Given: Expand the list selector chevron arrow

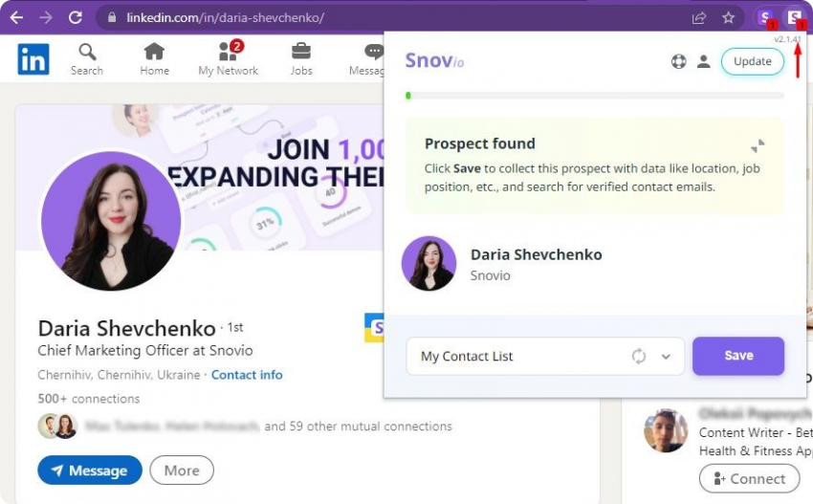Looking at the screenshot, I should pyautogui.click(x=667, y=356).
